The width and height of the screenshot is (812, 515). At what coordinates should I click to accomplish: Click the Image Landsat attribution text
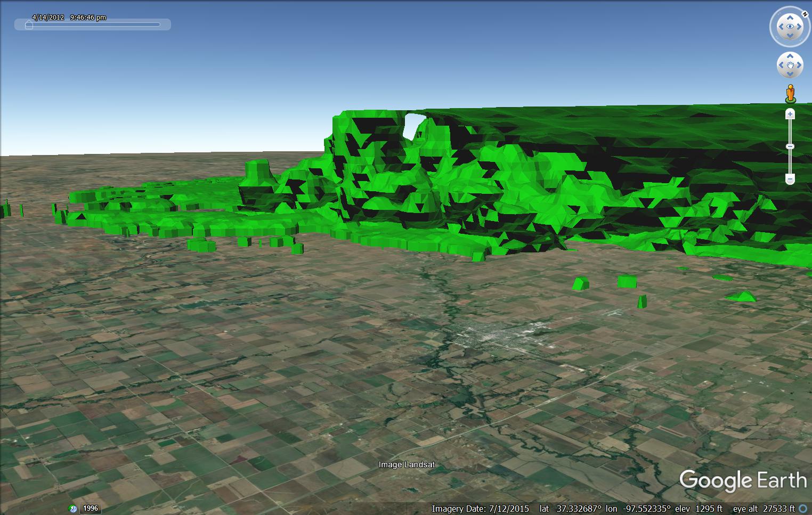point(406,464)
